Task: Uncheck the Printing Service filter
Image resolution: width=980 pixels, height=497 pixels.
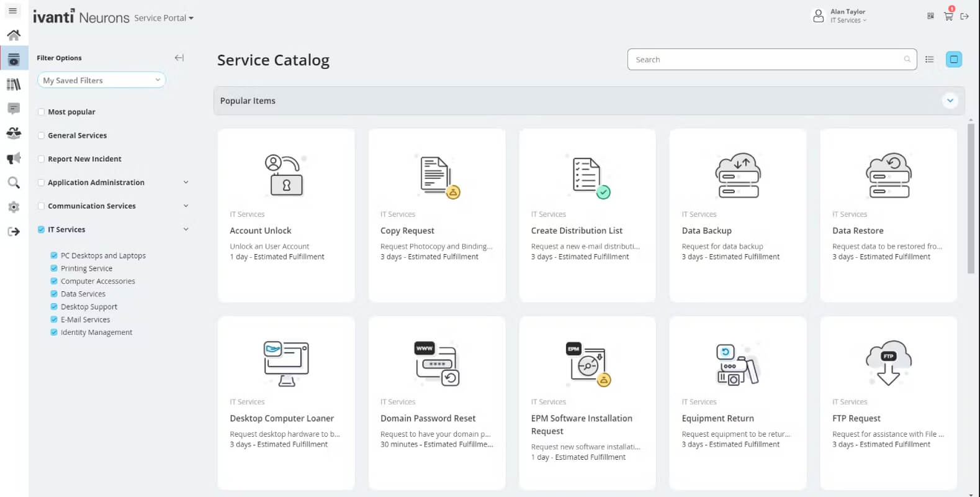Action: (x=54, y=268)
